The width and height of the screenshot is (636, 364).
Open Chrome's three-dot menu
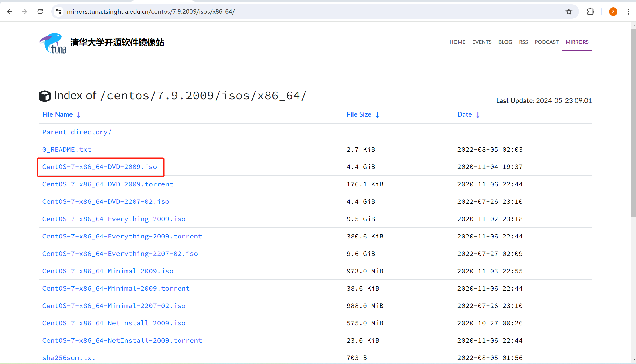629,11
